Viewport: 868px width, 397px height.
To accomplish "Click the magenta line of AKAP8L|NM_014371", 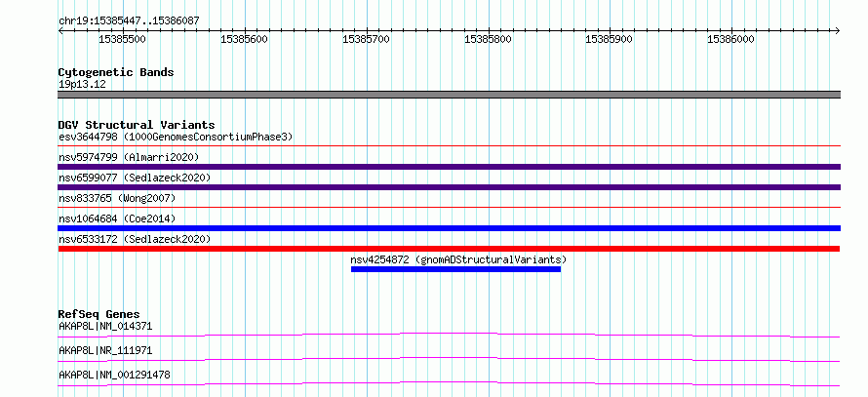I will [449, 335].
